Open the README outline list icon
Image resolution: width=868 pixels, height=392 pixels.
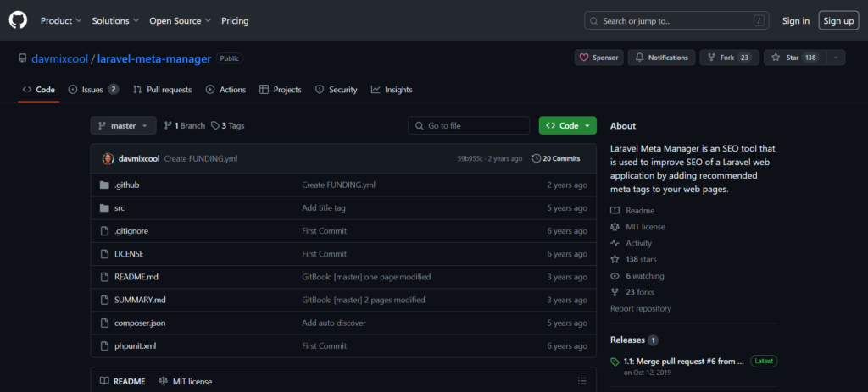coord(582,381)
